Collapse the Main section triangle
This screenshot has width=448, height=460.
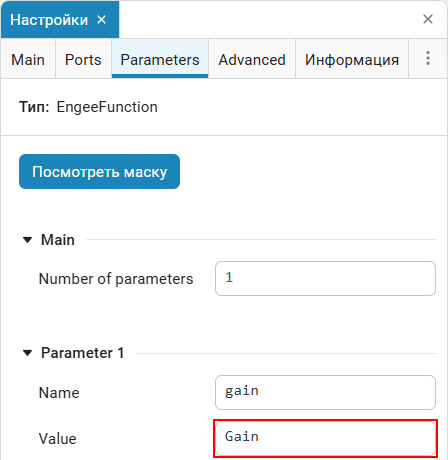coord(27,240)
